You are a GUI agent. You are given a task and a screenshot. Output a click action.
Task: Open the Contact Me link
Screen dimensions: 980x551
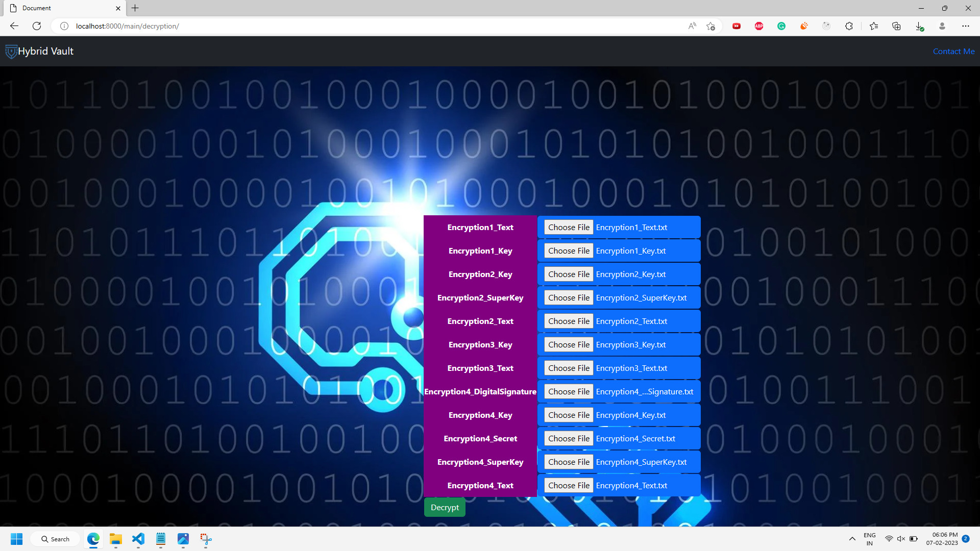click(x=953, y=51)
